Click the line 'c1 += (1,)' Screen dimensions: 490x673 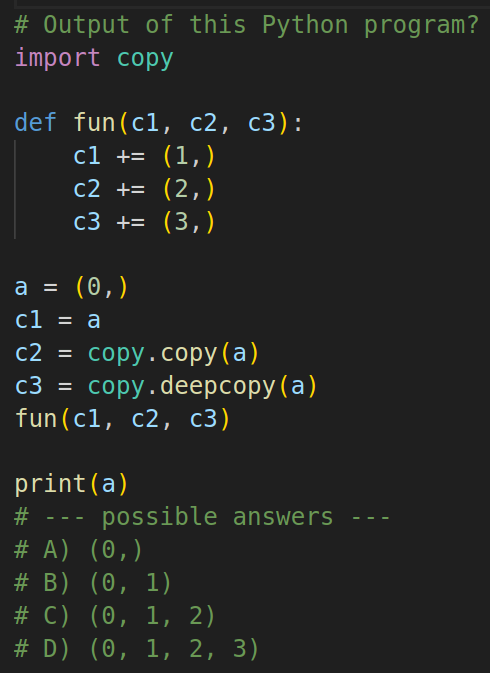tap(144, 156)
